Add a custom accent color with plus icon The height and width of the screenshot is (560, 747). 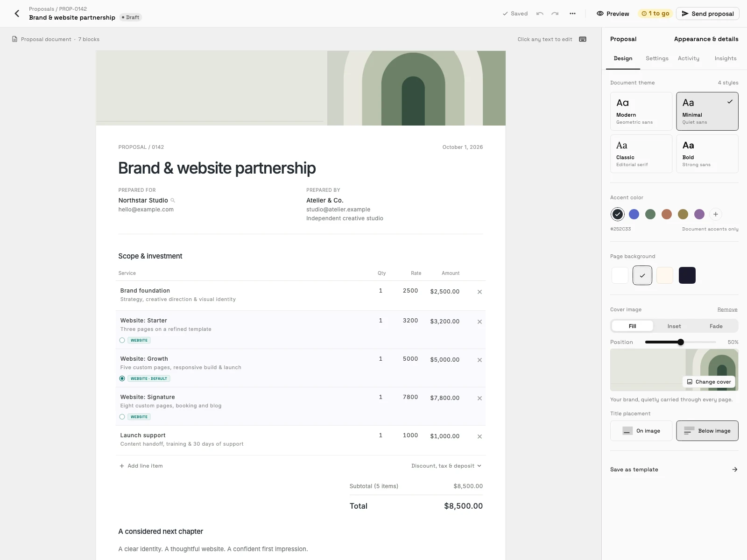715,214
